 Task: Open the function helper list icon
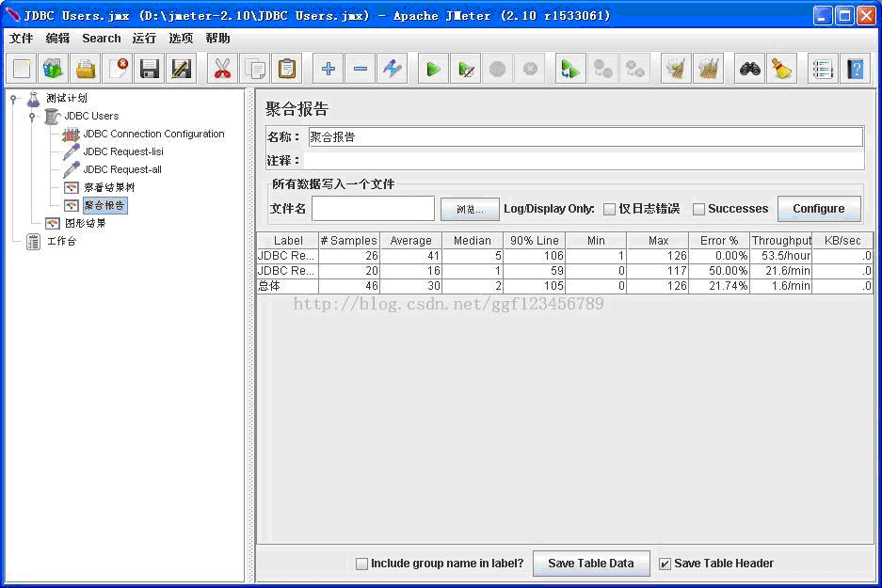pos(823,69)
